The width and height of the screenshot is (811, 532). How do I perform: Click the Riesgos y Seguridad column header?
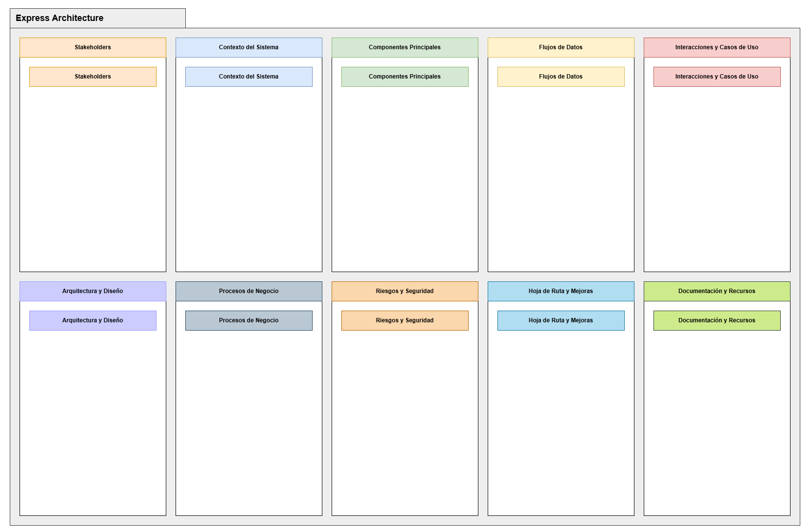pos(405,291)
